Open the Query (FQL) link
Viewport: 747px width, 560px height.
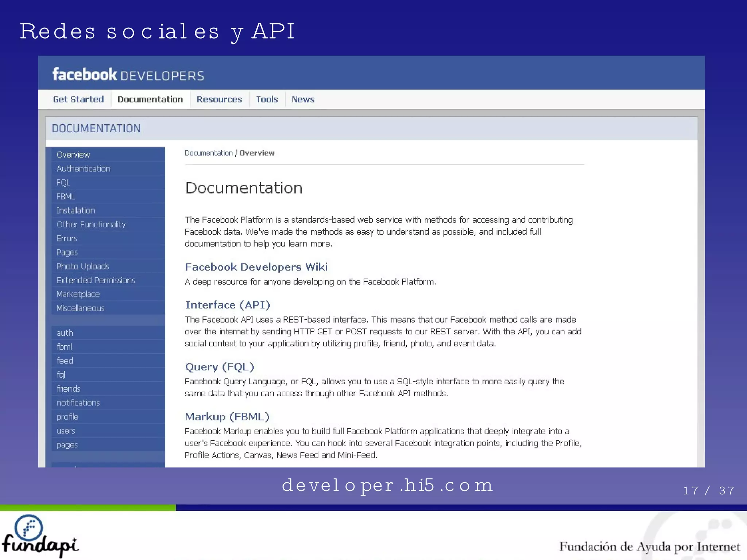pos(220,367)
